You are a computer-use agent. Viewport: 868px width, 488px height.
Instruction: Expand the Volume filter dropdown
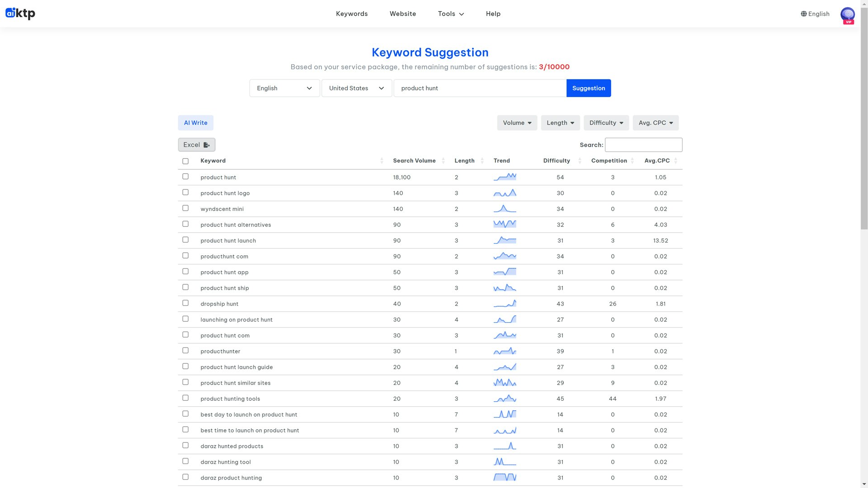point(517,123)
